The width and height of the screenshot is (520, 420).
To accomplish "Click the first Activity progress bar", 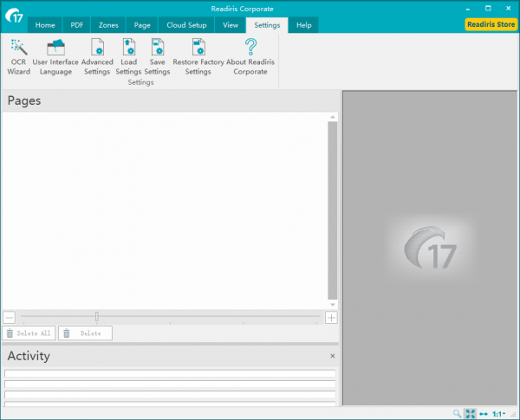I will point(170,373).
